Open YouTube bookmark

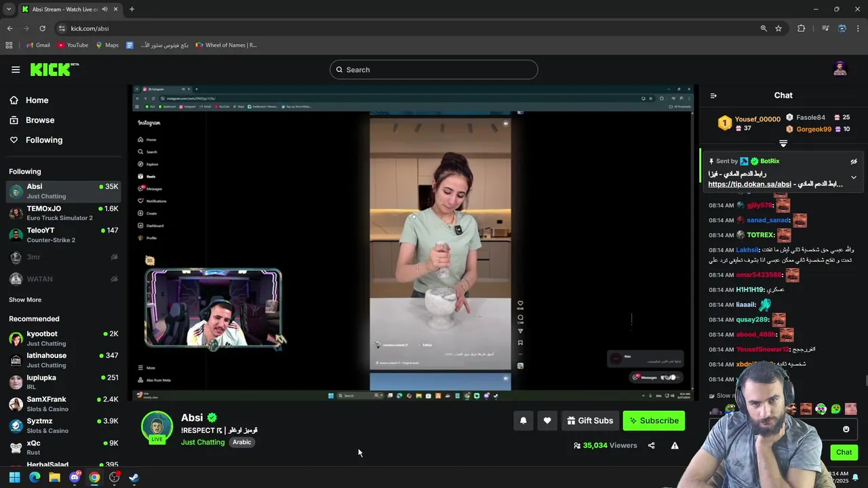[x=73, y=45]
